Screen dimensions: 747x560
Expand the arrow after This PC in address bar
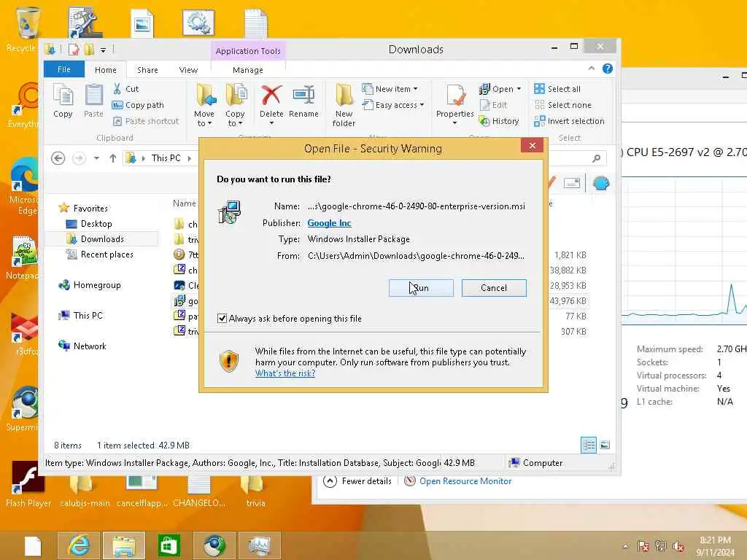[190, 158]
